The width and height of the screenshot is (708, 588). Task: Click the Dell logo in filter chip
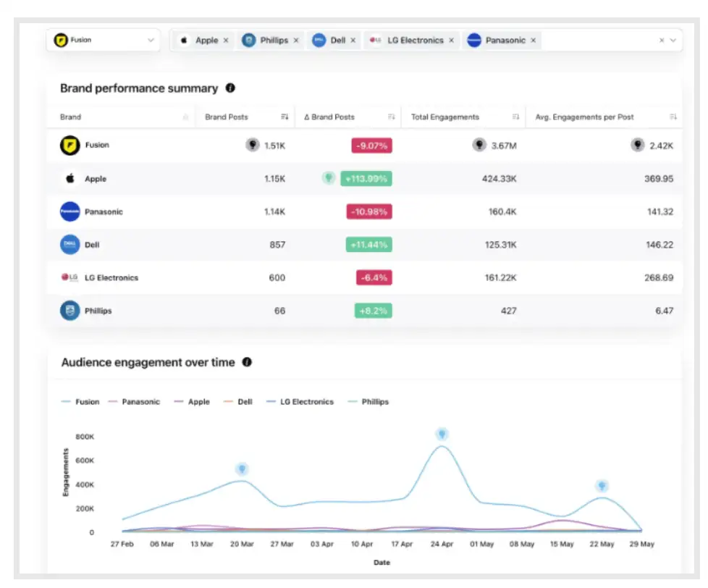coord(319,41)
